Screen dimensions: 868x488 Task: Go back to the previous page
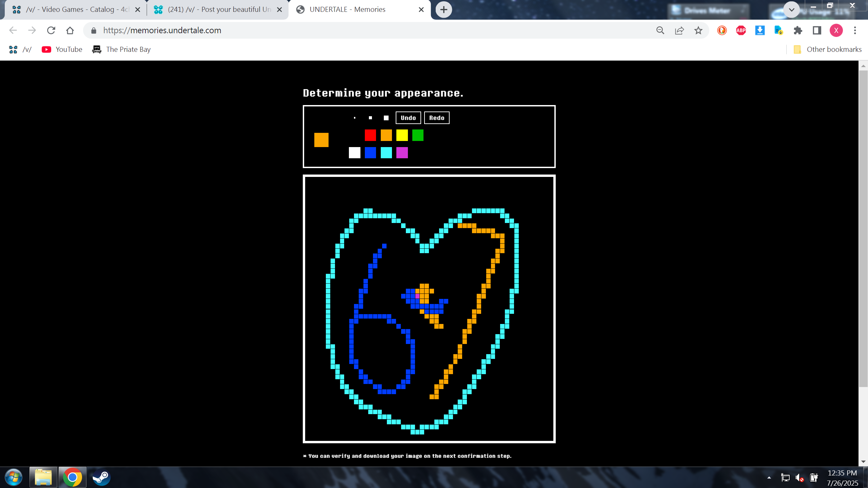coord(13,30)
